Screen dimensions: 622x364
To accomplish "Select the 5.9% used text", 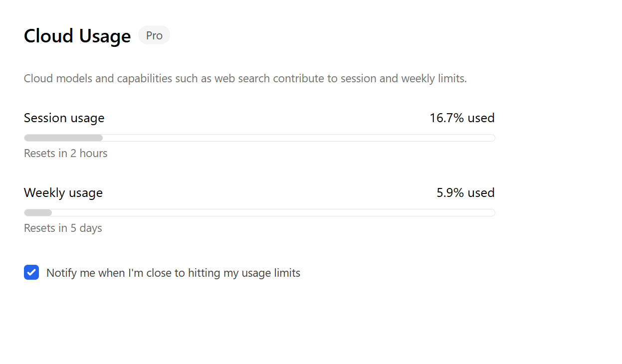I will pos(465,193).
